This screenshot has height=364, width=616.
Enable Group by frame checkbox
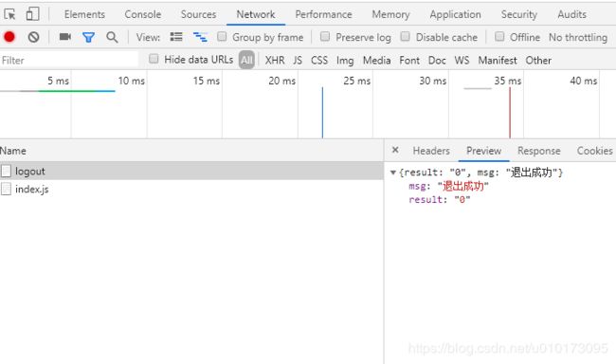(222, 37)
